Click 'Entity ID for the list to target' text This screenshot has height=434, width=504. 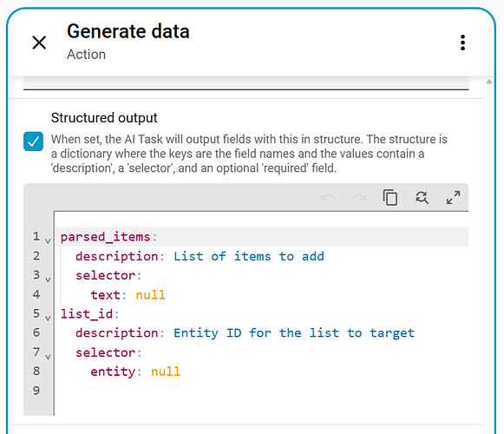[294, 333]
